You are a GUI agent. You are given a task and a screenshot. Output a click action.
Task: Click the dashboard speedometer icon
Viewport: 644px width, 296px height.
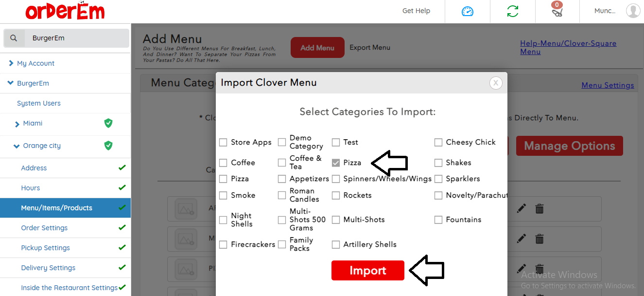click(467, 11)
